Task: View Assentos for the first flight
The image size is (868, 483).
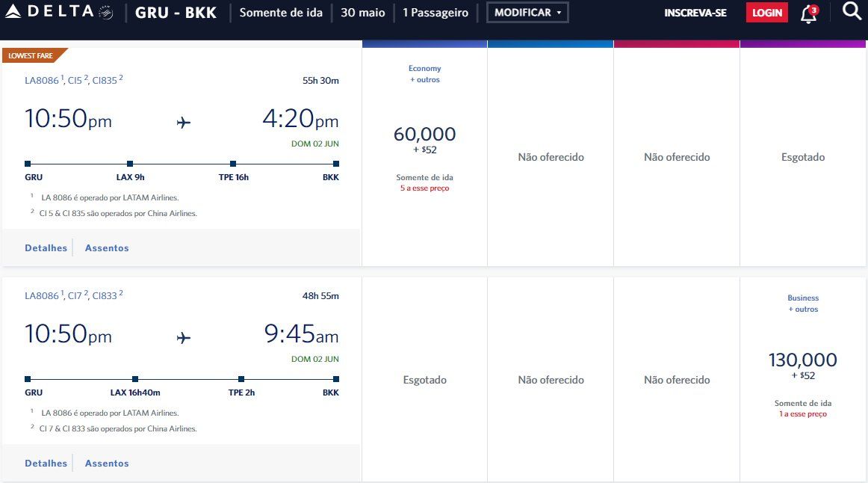Action: click(x=107, y=248)
